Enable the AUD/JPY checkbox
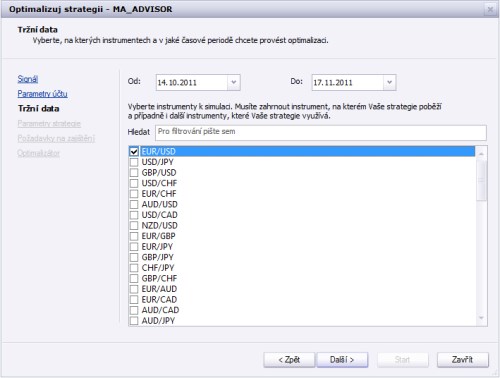This screenshot has height=378, width=500. coord(134,321)
